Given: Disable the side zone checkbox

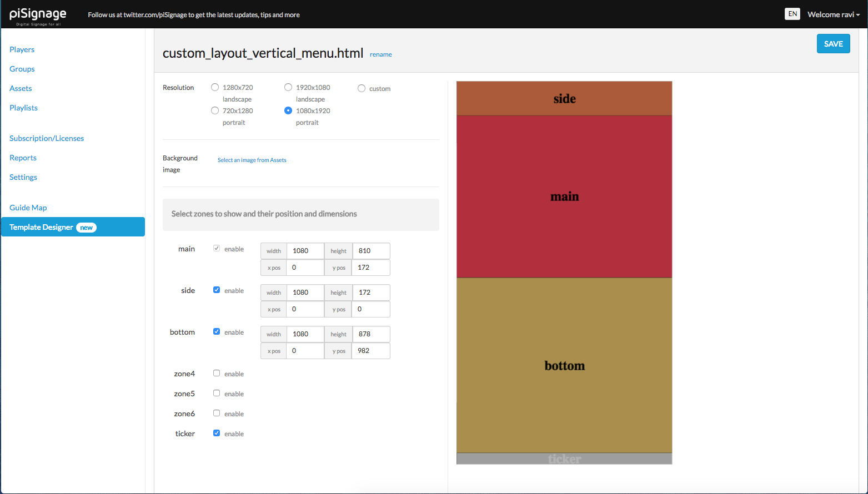Looking at the screenshot, I should coord(217,290).
